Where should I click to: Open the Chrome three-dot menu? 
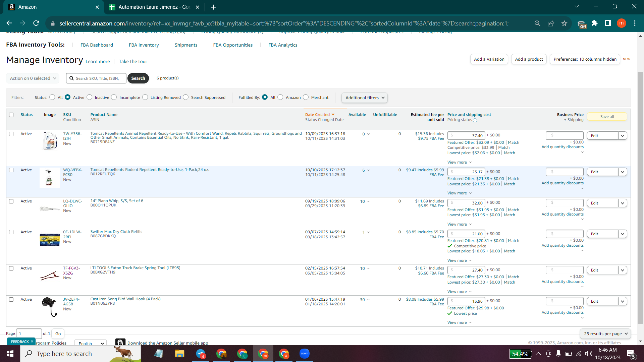(635, 23)
